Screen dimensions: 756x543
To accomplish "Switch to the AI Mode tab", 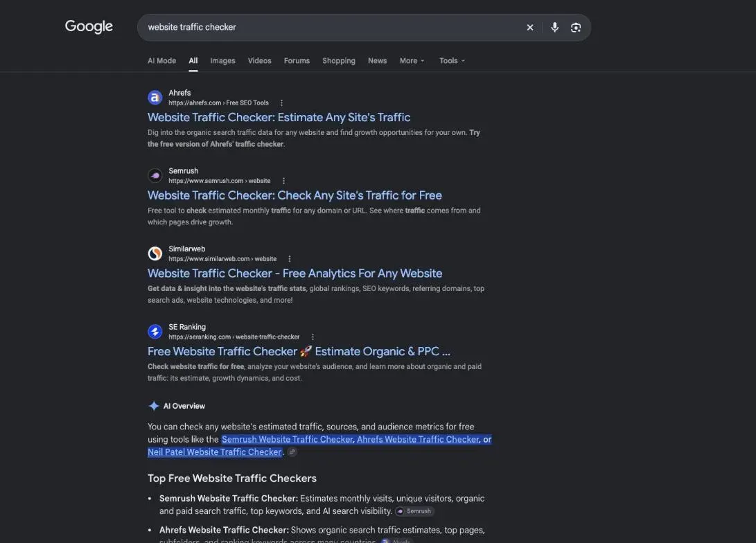I will click(x=161, y=61).
